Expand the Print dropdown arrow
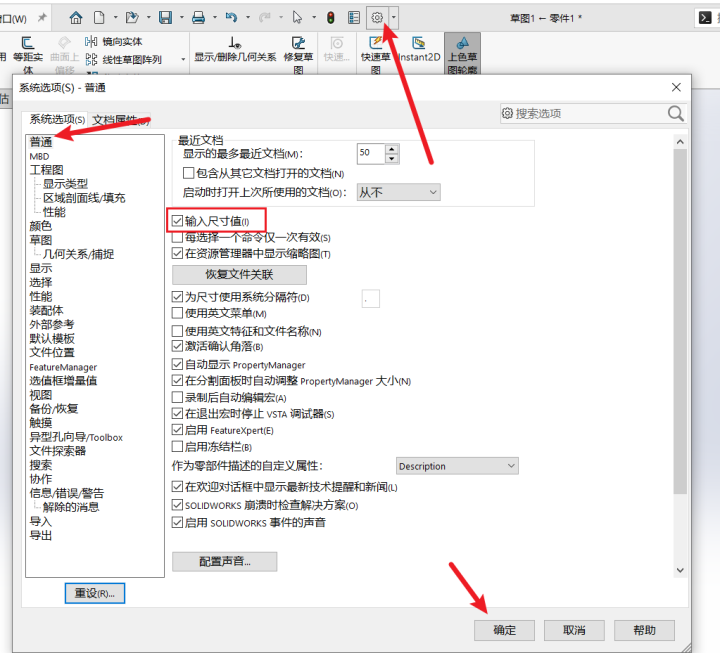This screenshot has width=720, height=653. [x=215, y=18]
